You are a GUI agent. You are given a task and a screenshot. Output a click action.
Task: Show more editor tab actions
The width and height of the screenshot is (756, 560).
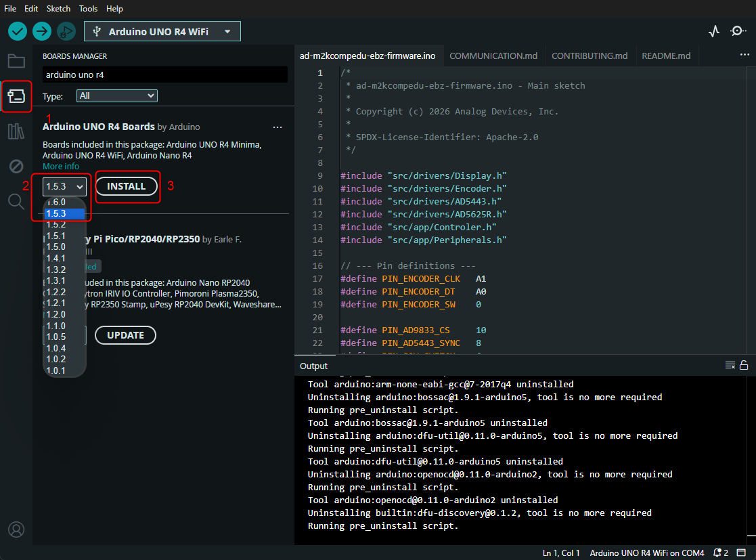pos(745,55)
